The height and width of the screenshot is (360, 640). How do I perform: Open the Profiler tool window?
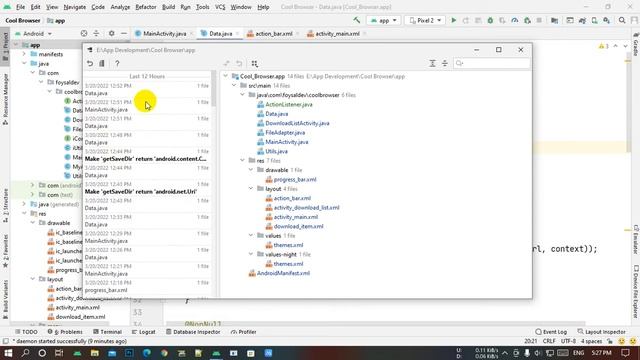tap(243, 332)
